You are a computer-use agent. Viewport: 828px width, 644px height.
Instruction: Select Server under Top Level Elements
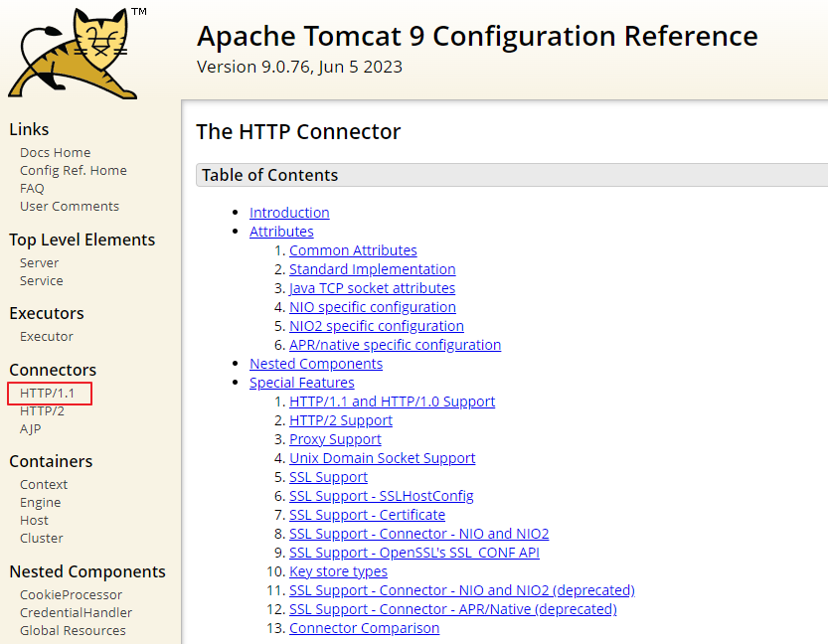click(x=39, y=263)
